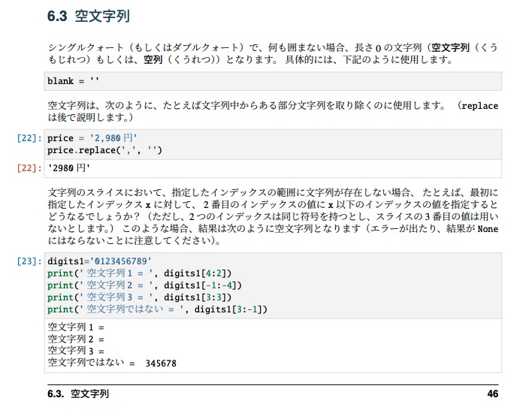The height and width of the screenshot is (413, 532).
Task: Click the print line with digits1[4:2]
Action: (140, 273)
